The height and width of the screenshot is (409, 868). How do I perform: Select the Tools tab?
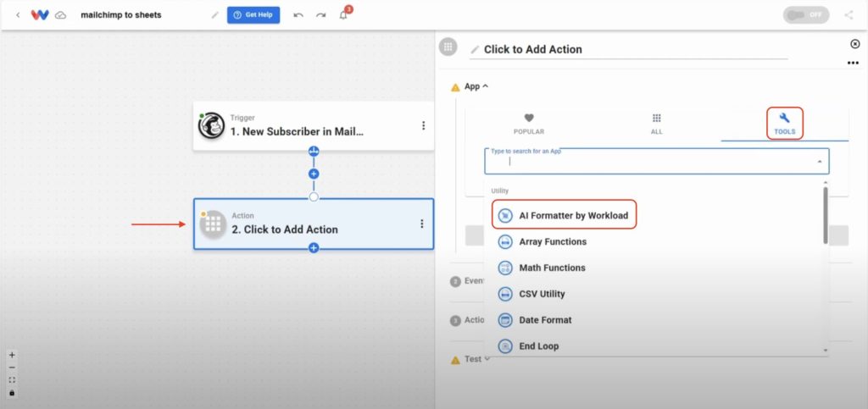(784, 124)
